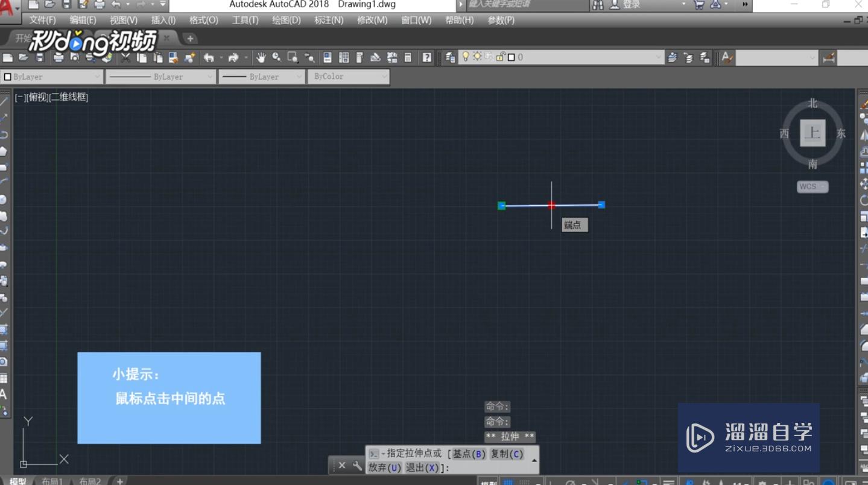Image resolution: width=868 pixels, height=485 pixels.
Task: Select the Zoom Realtime magnifier tool
Action: 277,58
